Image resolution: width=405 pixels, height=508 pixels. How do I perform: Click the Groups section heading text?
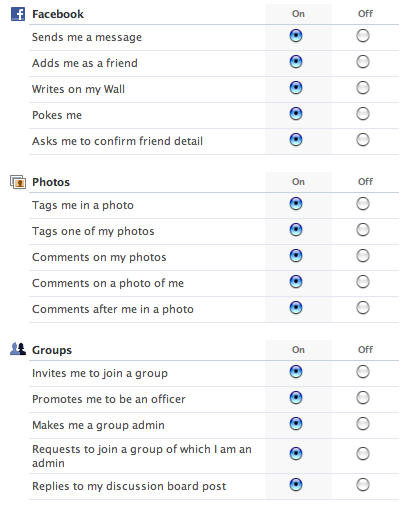(52, 350)
